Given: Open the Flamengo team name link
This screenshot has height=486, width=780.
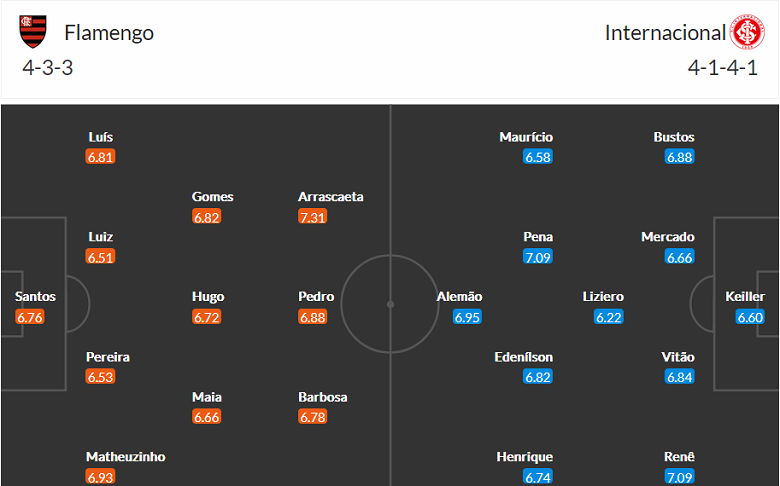Looking at the screenshot, I should click(x=109, y=32).
